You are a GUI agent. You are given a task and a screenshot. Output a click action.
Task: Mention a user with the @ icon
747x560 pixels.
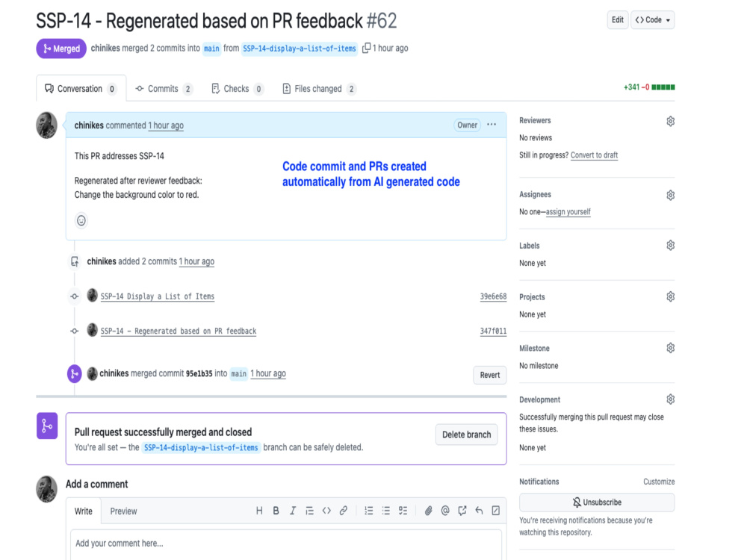coord(445,511)
